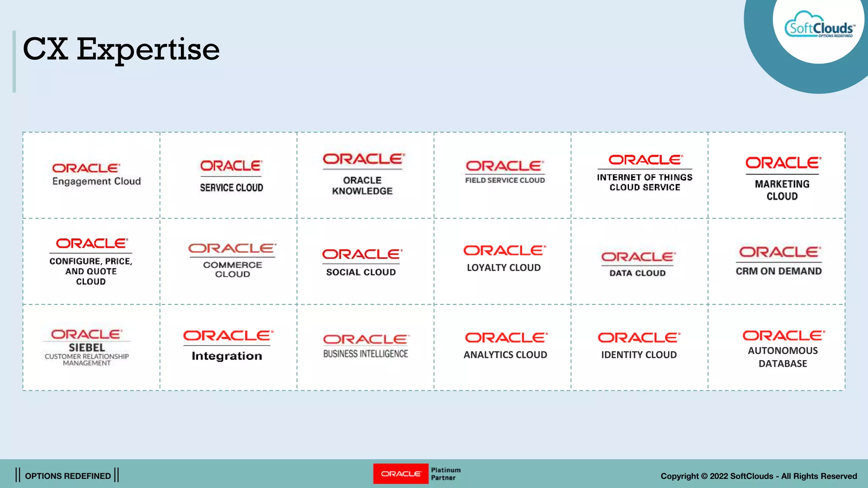Click the Oracle Commerce Cloud logo
This screenshot has height=488, width=868.
click(232, 261)
